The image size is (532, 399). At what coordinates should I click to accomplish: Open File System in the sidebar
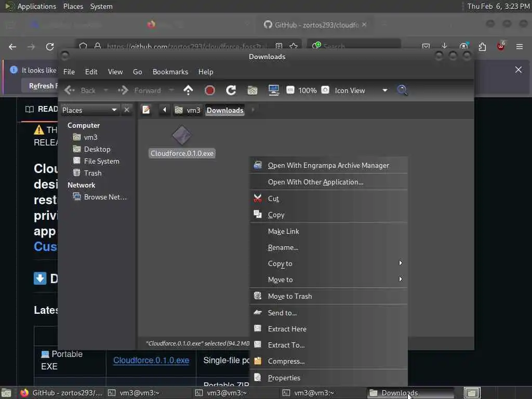96,161
